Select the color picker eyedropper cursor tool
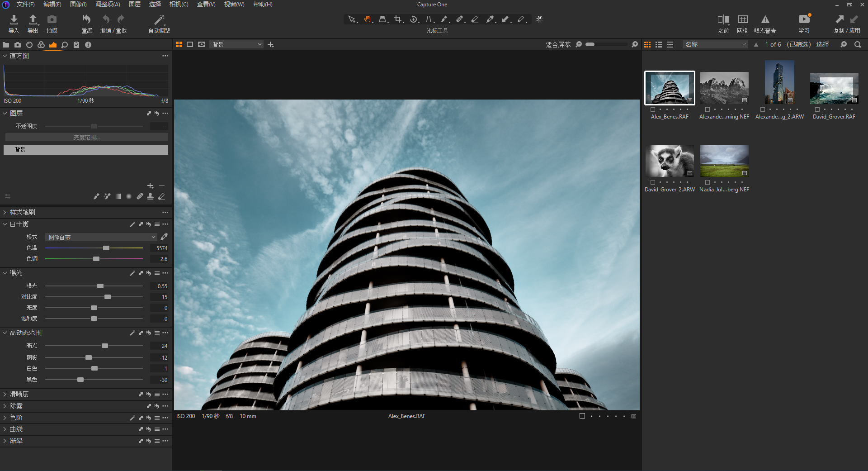The image size is (868, 471). pyautogui.click(x=491, y=19)
